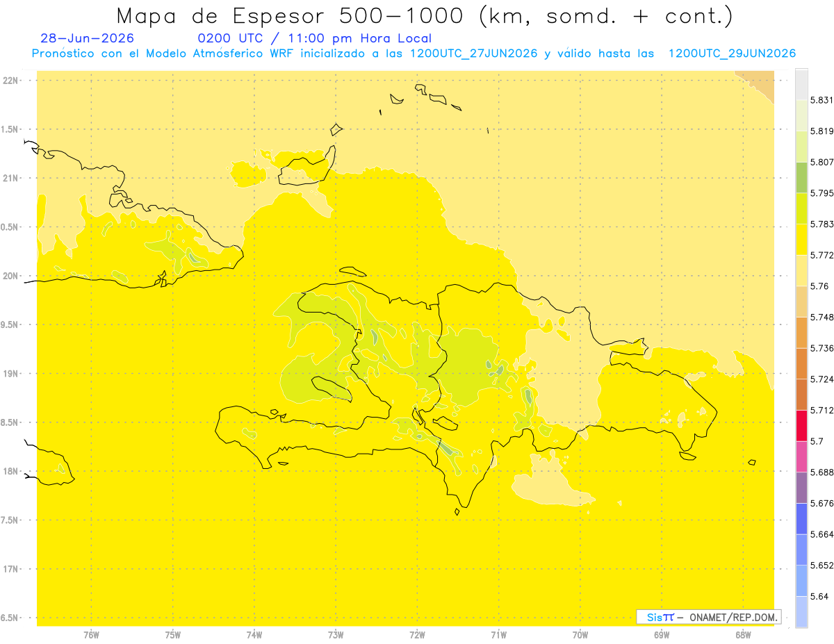This screenshot has height=644, width=834.
Task: Click the legend value 5.795
Action: coord(821,193)
